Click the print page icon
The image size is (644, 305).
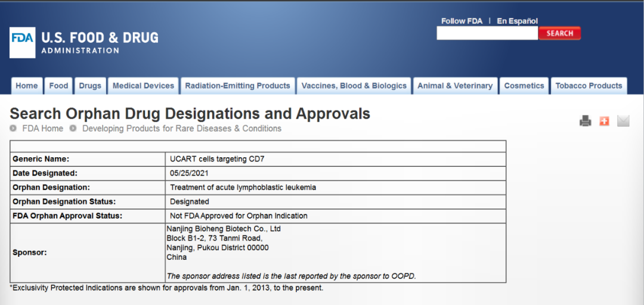click(x=586, y=121)
